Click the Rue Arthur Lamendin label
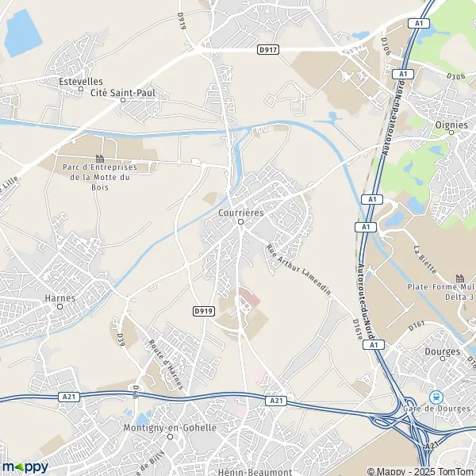 click(298, 270)
